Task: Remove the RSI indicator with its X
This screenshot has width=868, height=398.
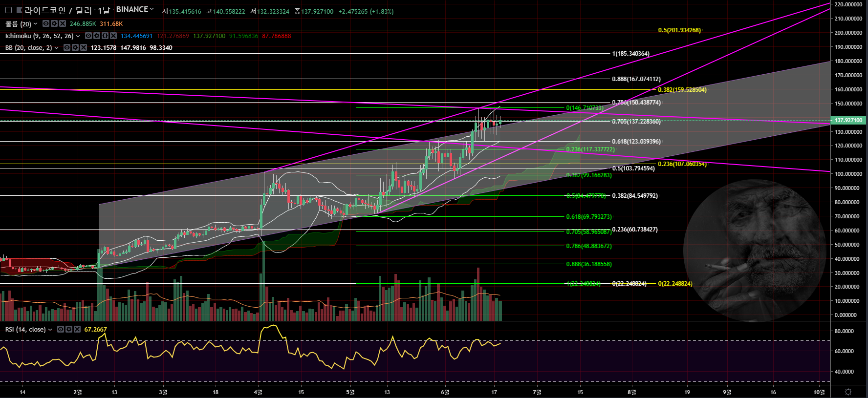Action: (77, 329)
